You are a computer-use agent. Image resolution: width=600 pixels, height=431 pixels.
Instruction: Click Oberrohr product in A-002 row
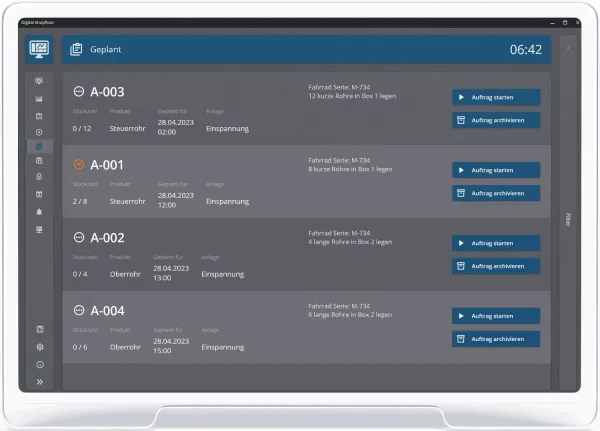125,274
